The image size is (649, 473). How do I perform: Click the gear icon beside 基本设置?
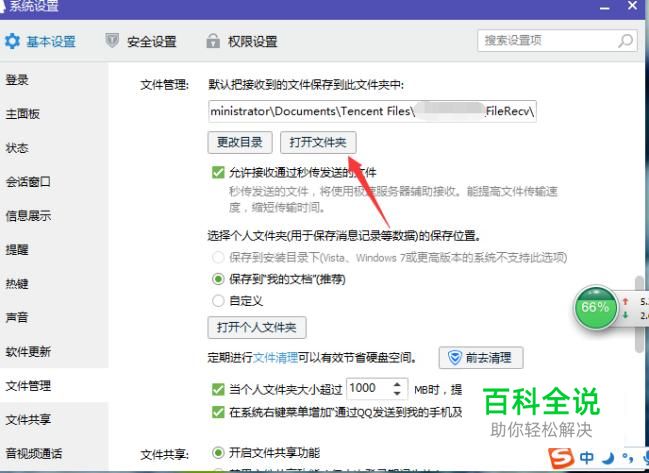pos(12,41)
